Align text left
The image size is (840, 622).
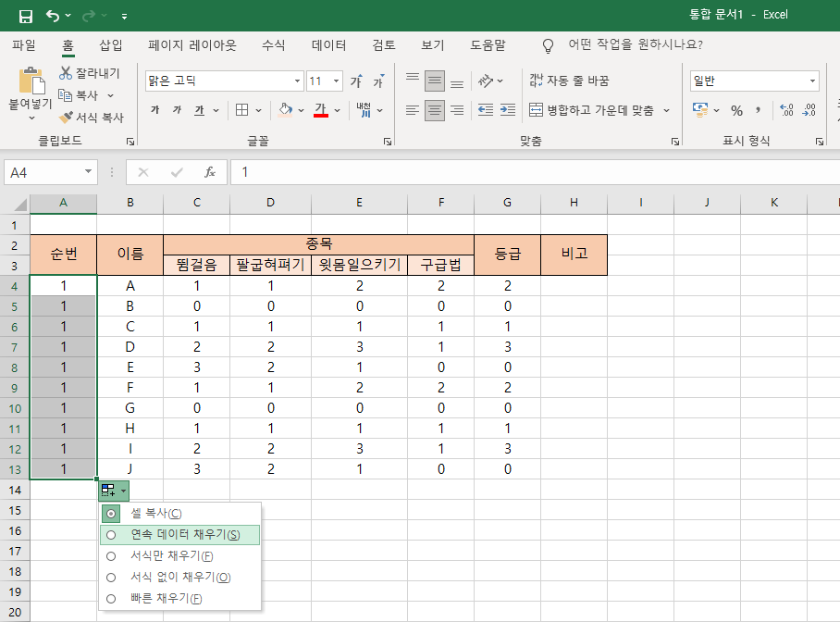[413, 110]
